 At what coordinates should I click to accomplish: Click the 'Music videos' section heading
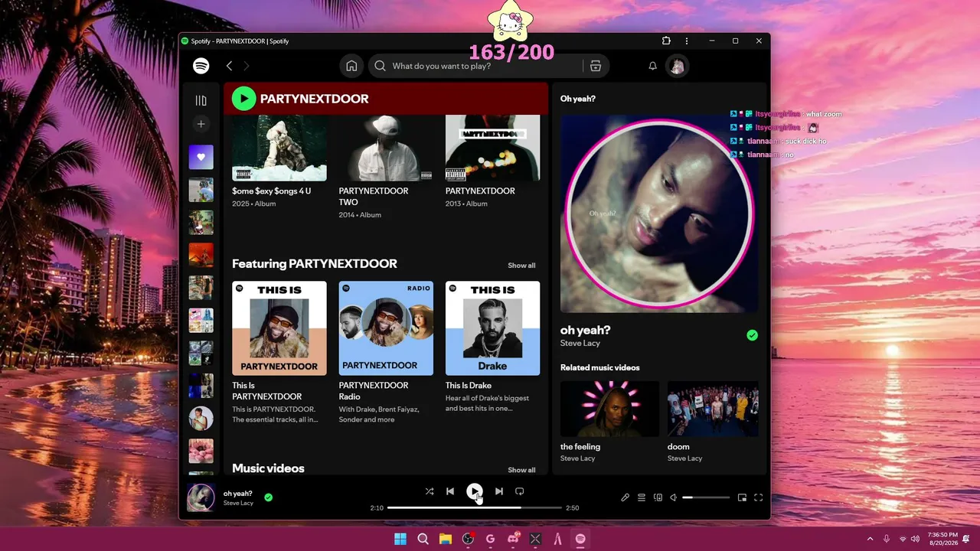click(268, 468)
